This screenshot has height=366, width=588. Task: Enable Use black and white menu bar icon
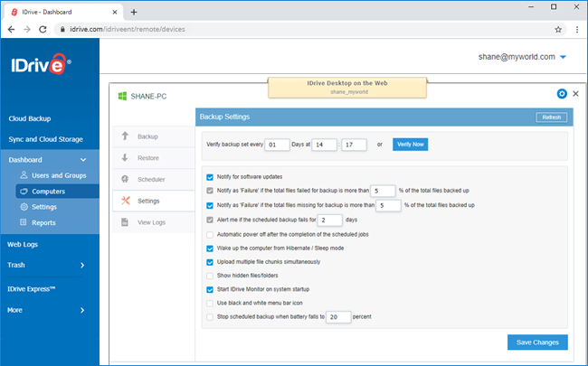pos(210,303)
